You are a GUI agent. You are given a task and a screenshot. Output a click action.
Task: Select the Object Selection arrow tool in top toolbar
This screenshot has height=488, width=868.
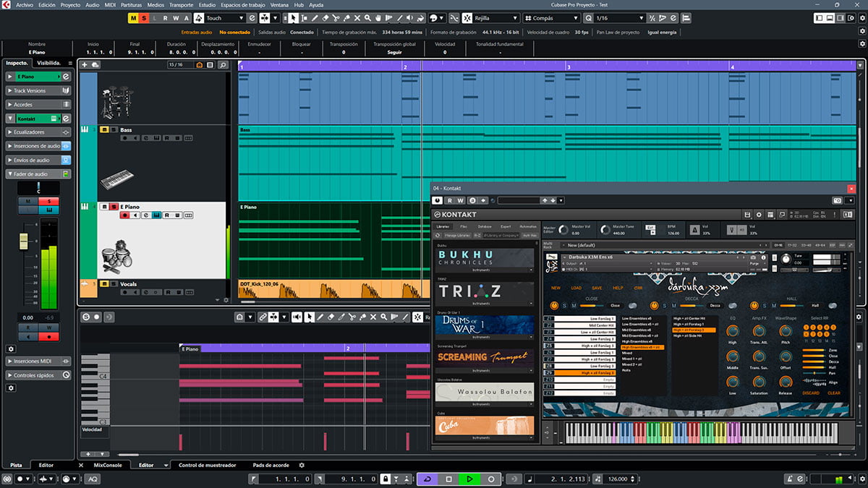[x=293, y=18]
